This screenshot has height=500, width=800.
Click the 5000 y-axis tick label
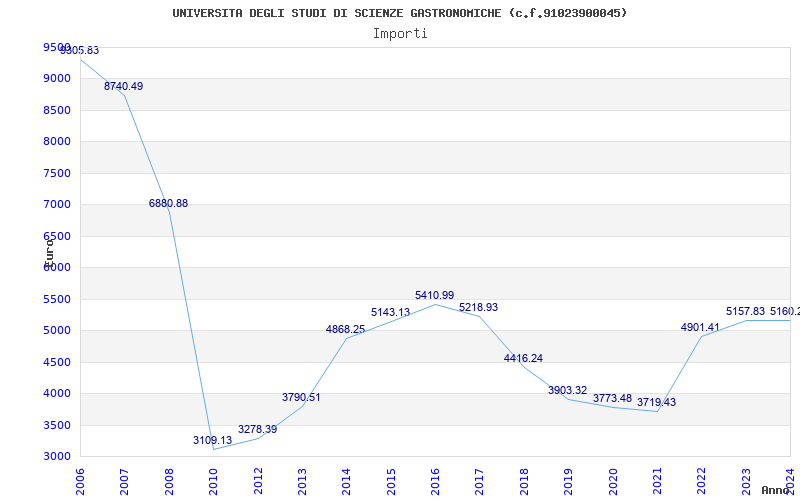57,330
